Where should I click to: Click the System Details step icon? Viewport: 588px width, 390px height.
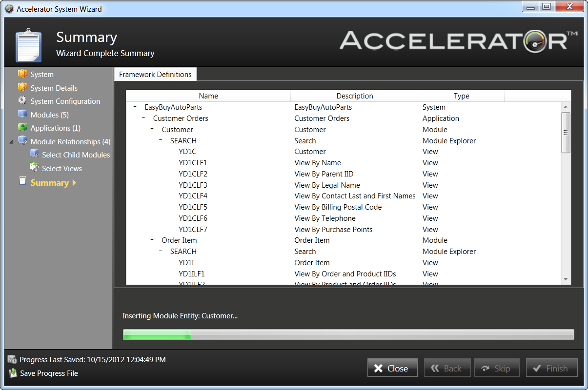coord(22,87)
